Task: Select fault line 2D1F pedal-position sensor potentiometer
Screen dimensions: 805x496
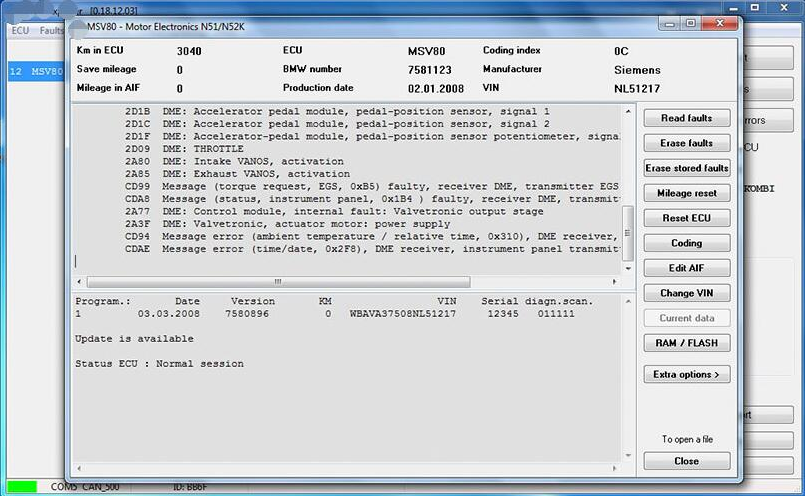Action: 372,136
